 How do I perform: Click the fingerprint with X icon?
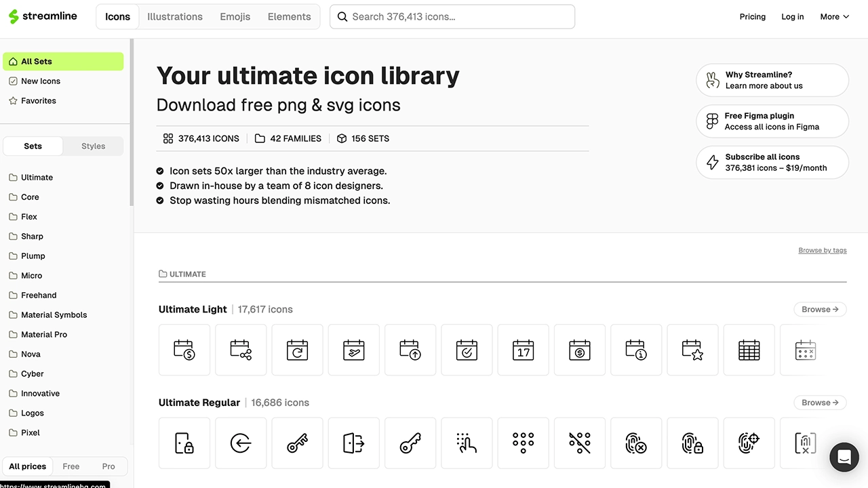pos(636,443)
